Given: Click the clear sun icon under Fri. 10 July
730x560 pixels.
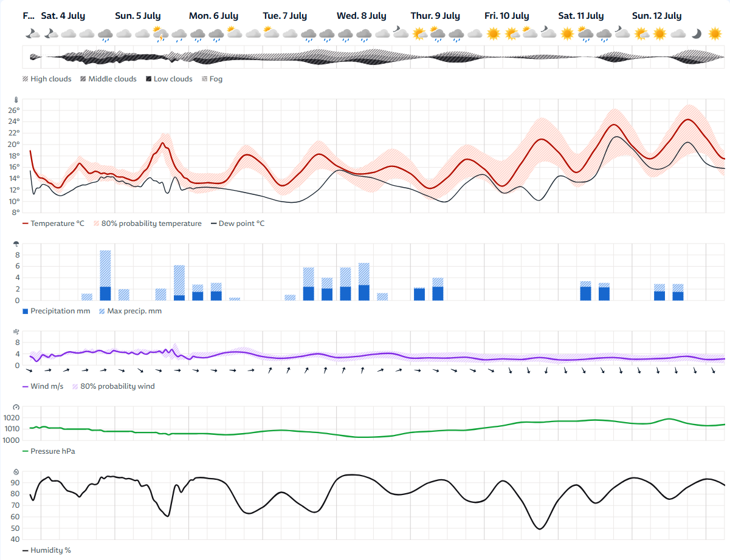Looking at the screenshot, I should (493, 33).
